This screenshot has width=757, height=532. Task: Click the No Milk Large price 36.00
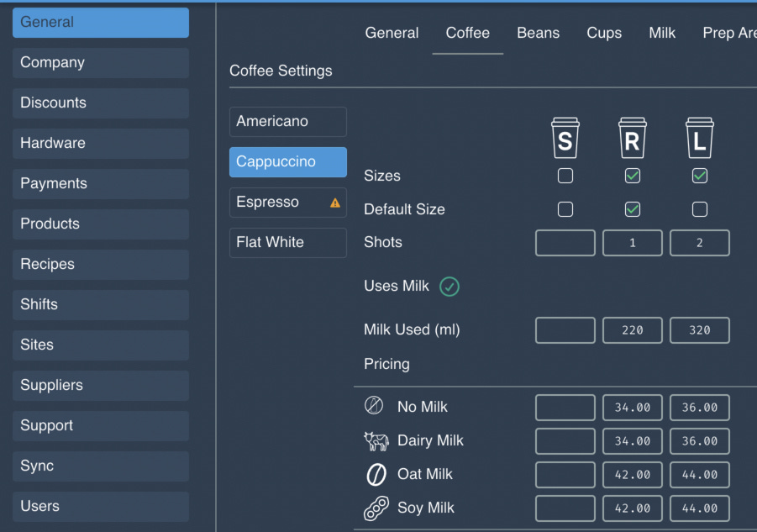coord(700,408)
